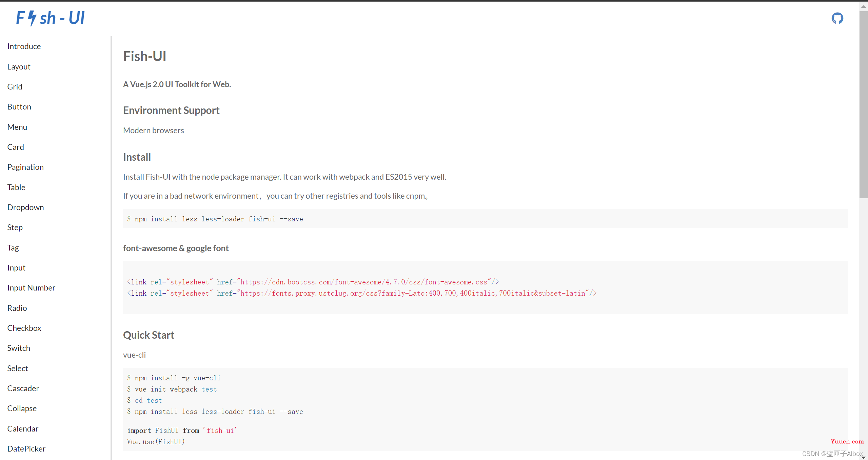Go to Collapse docs

coord(22,408)
